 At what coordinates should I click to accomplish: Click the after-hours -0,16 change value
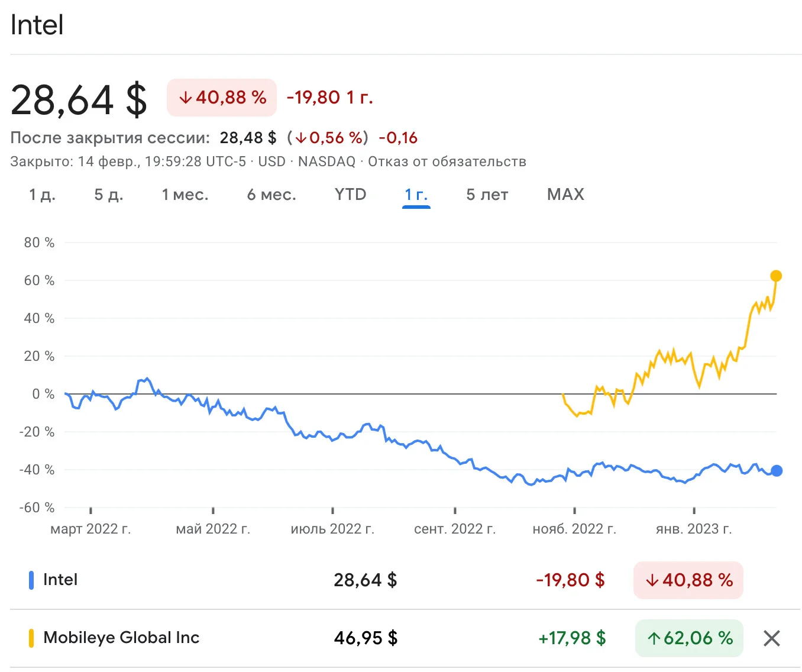pyautogui.click(x=398, y=138)
